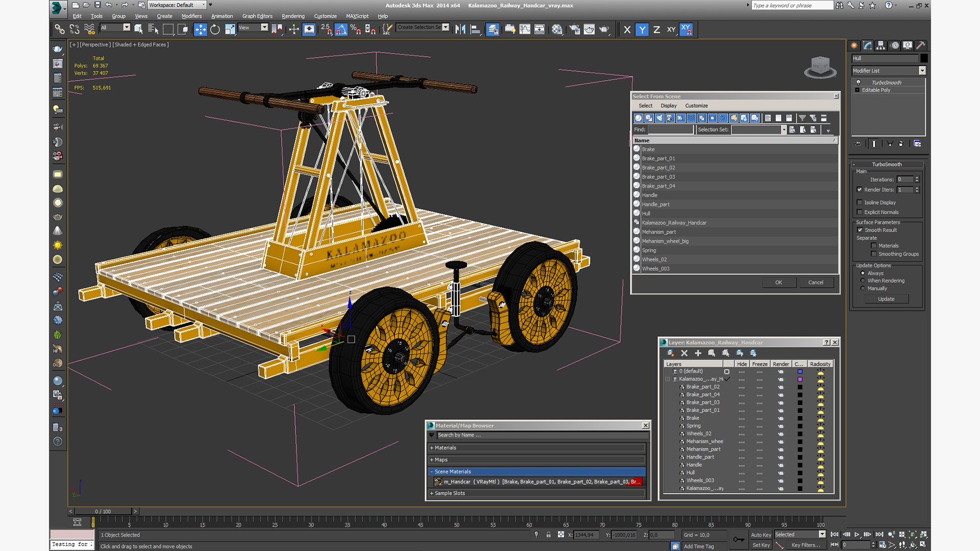Toggle the Render Iters checkbox

pos(860,190)
